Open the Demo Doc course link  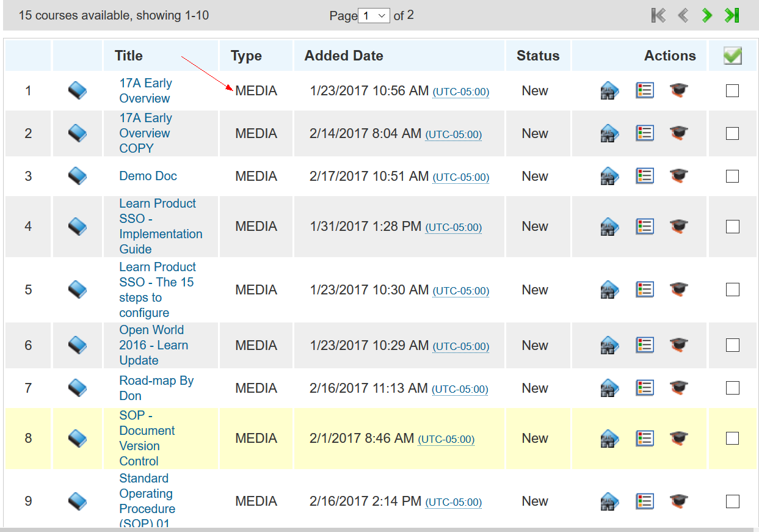pos(148,176)
